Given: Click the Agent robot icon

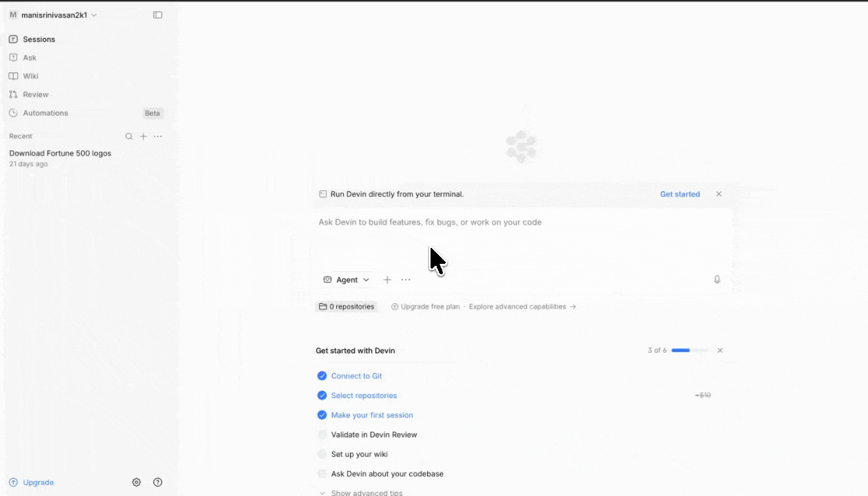Looking at the screenshot, I should pyautogui.click(x=328, y=280).
